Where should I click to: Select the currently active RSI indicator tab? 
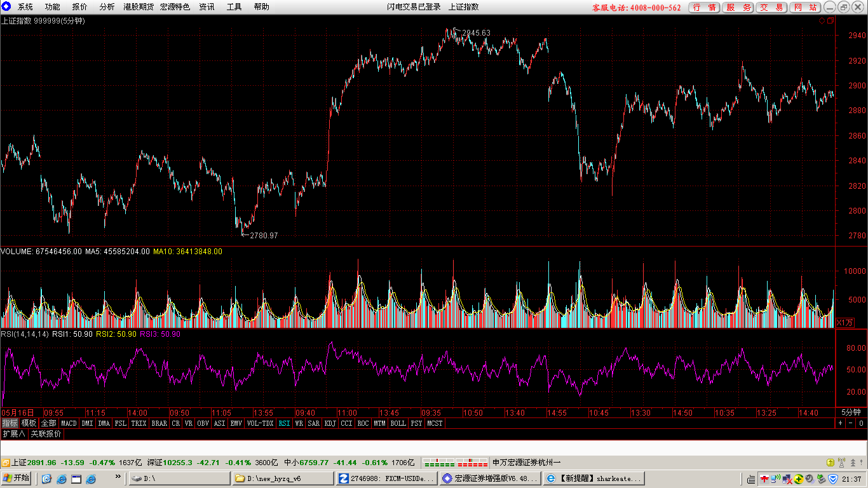click(x=284, y=423)
